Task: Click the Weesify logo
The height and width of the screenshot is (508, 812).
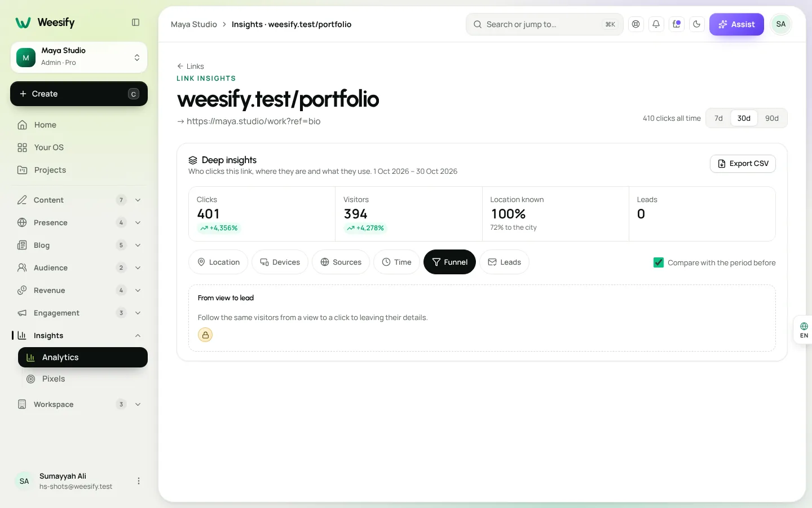Action: tap(45, 23)
